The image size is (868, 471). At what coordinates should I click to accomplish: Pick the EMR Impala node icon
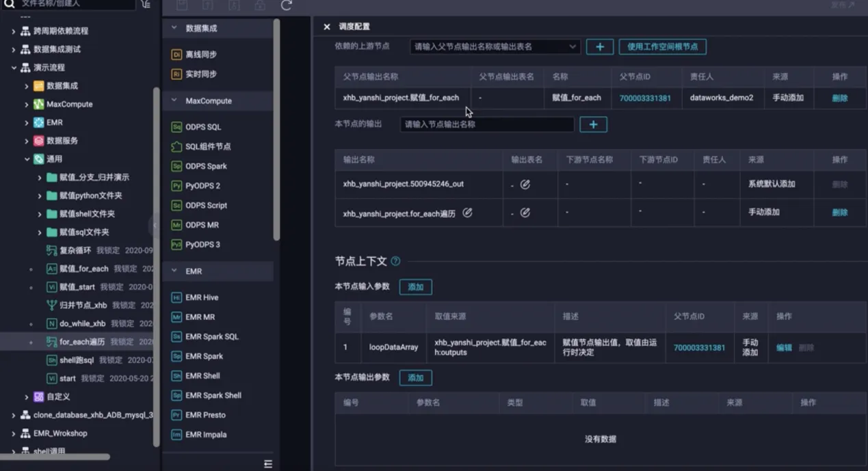(x=176, y=435)
